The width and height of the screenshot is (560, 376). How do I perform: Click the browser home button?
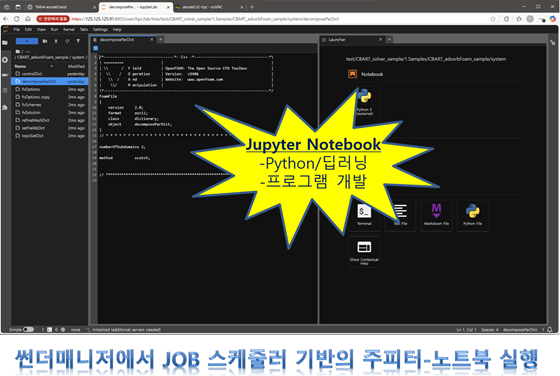click(28, 19)
